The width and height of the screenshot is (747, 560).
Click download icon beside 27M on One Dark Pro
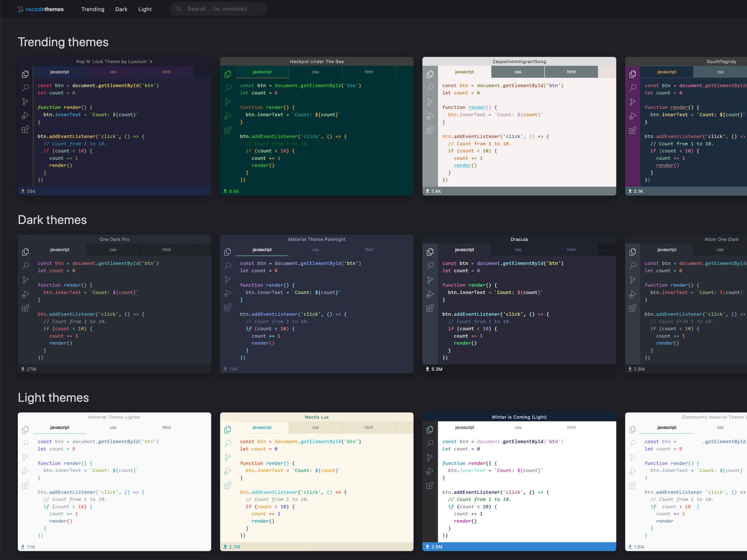pyautogui.click(x=23, y=369)
